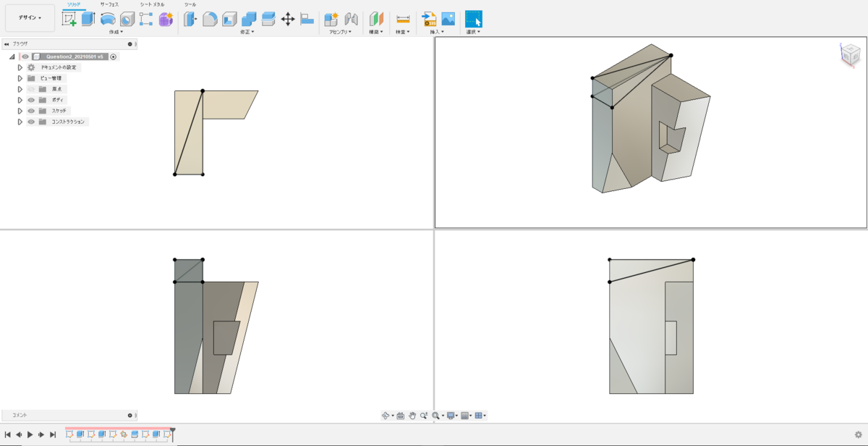
Task: Select the Revolve tool
Action: click(x=108, y=20)
